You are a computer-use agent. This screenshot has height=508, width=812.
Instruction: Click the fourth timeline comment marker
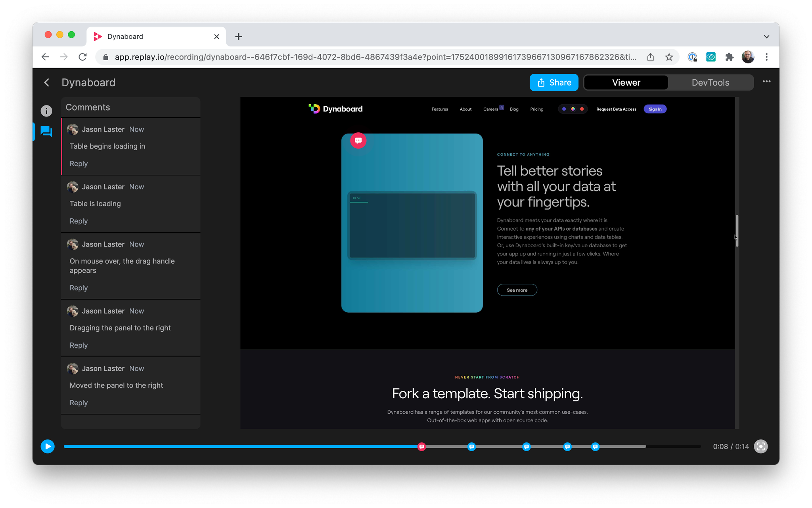(567, 447)
